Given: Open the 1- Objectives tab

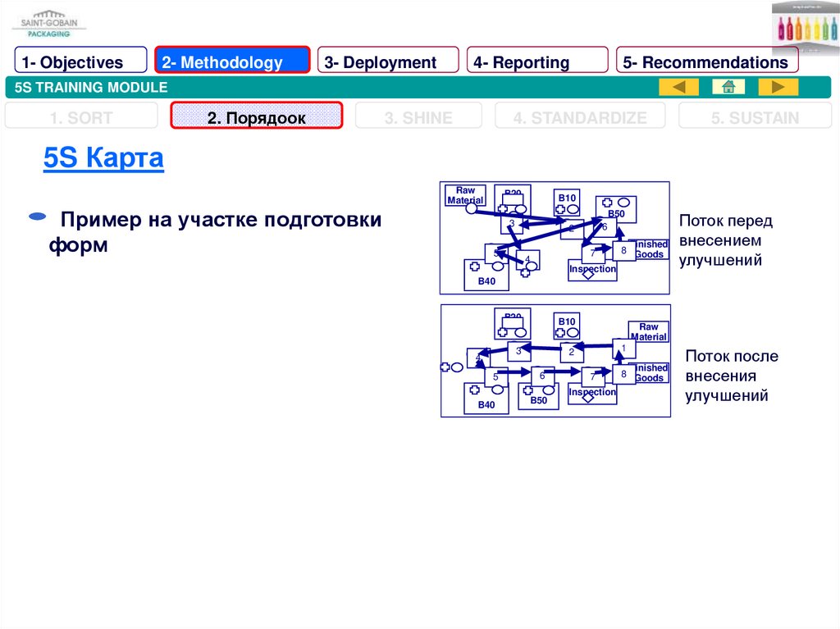Looking at the screenshot, I should coord(80,62).
